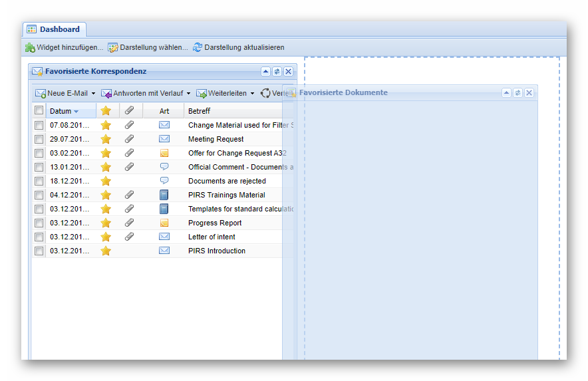
Task: Check the PIRS Introduction row checkbox
Action: click(x=39, y=251)
